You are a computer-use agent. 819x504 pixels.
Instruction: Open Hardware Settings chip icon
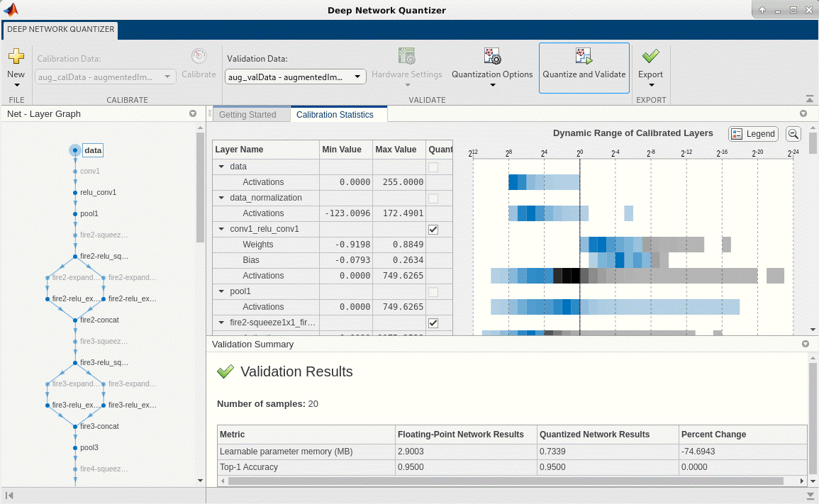(x=406, y=56)
